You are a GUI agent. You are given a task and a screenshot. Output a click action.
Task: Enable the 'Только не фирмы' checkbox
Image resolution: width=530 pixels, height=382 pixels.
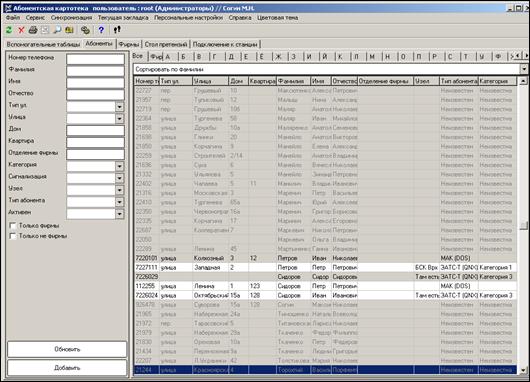click(13, 236)
